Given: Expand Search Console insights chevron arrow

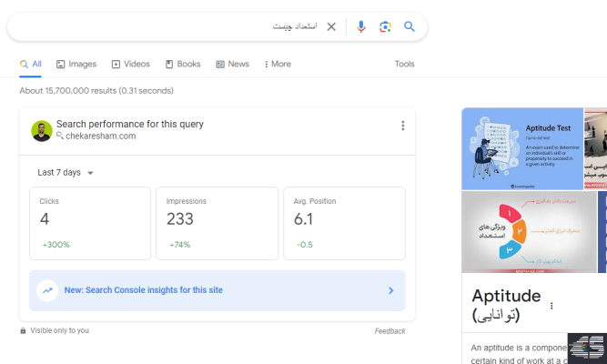Looking at the screenshot, I should click(x=390, y=290).
